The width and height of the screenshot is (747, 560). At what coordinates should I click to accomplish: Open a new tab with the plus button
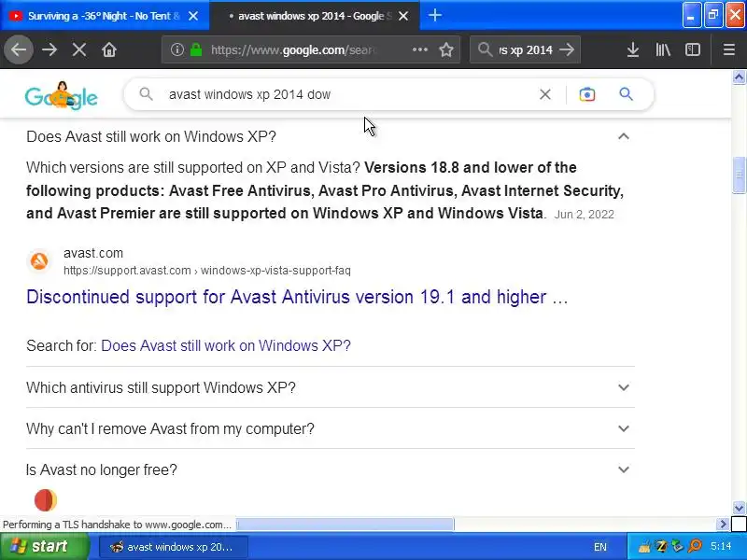[434, 16]
